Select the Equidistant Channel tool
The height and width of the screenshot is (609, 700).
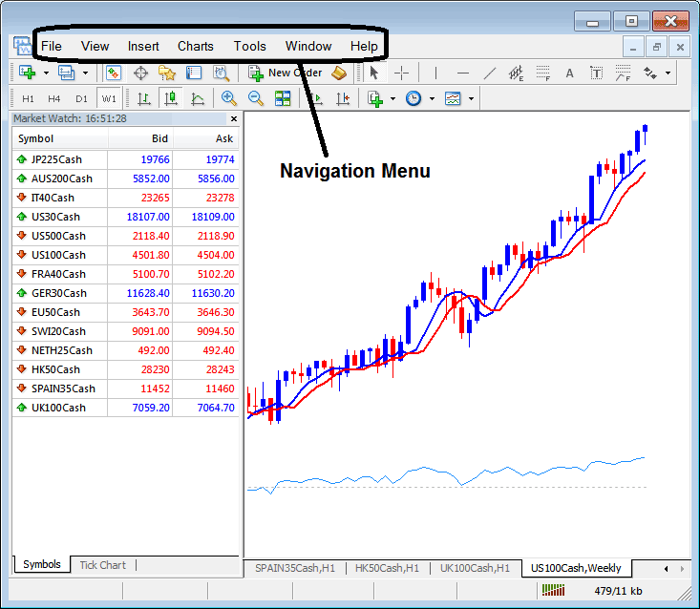pos(516,73)
